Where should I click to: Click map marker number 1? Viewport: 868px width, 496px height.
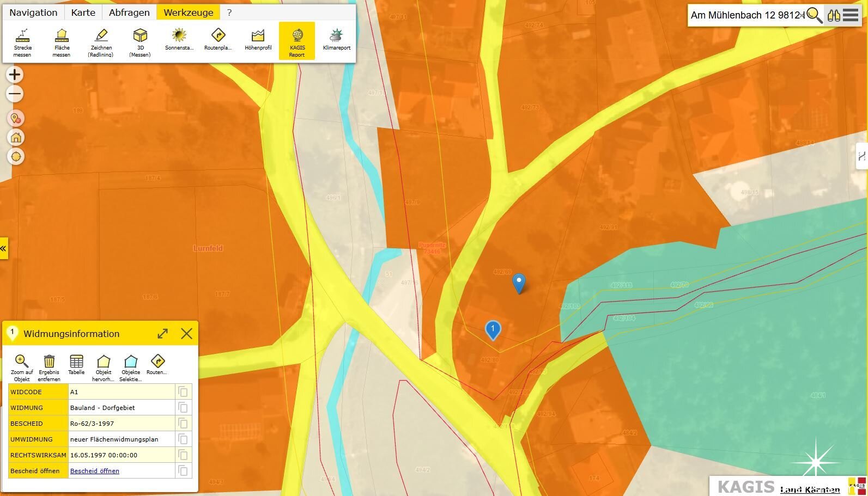click(493, 329)
